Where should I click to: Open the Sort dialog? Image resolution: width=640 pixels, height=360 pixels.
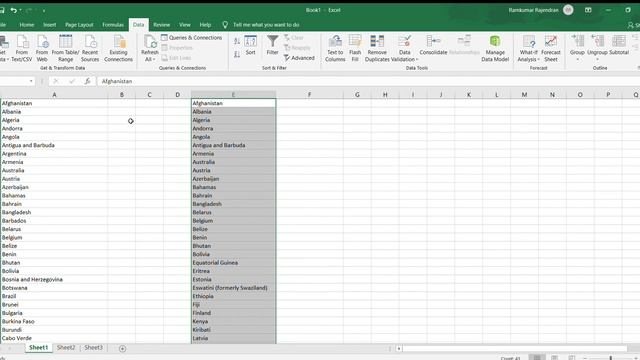250,45
